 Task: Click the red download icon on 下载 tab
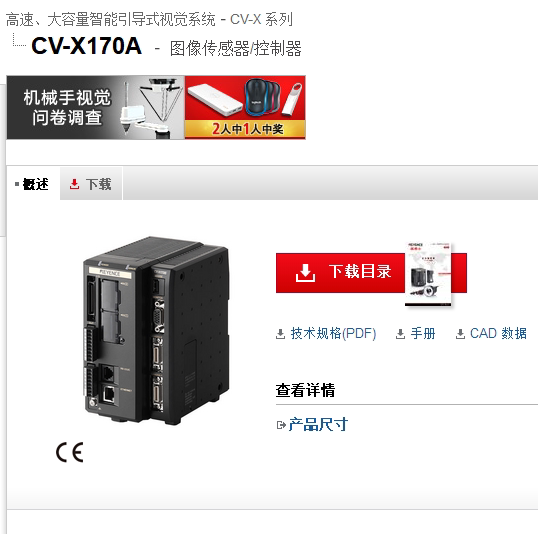74,184
